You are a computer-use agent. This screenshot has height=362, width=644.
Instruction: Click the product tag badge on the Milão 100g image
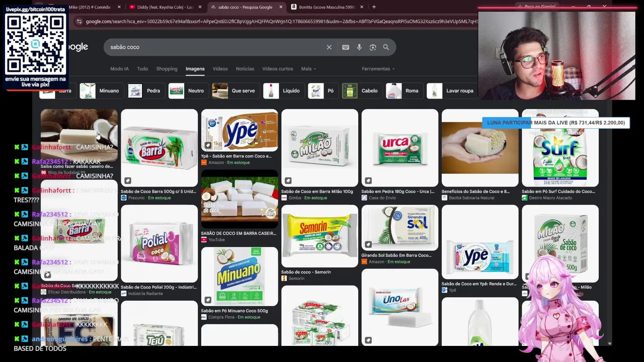point(288,180)
